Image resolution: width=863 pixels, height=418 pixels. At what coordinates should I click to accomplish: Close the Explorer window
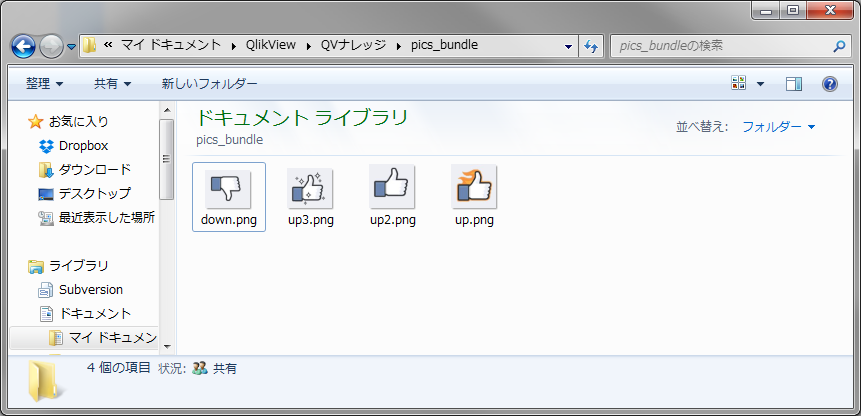831,10
